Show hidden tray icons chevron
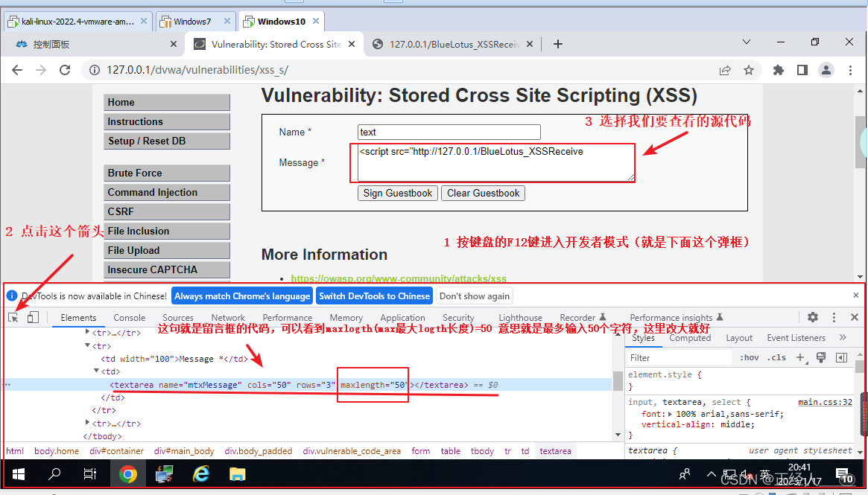Viewport: 868px width, 495px height. click(712, 475)
